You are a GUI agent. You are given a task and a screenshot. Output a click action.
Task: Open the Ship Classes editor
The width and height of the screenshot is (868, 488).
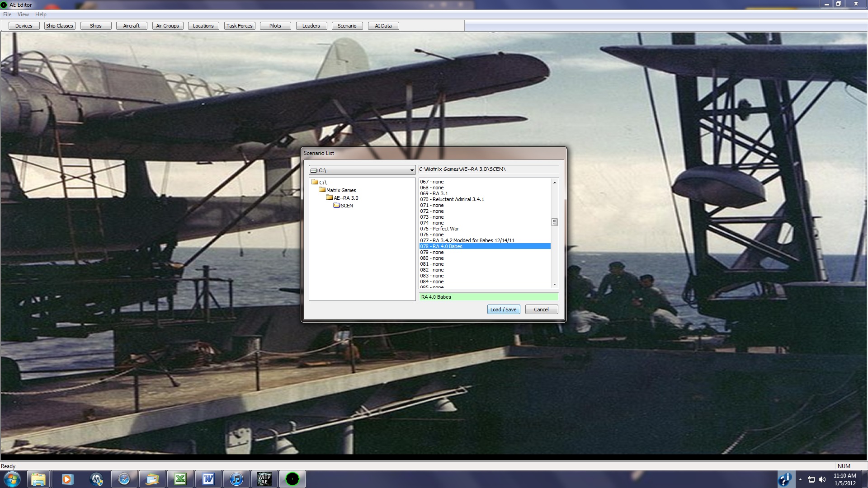[x=59, y=26]
